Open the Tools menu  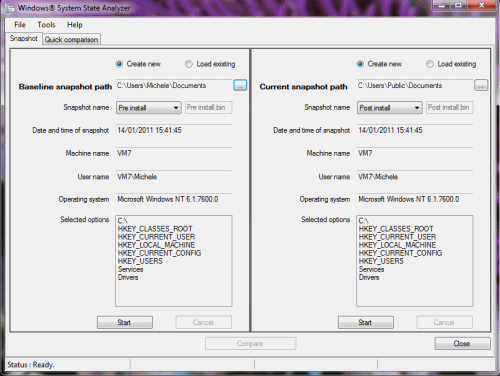(46, 25)
